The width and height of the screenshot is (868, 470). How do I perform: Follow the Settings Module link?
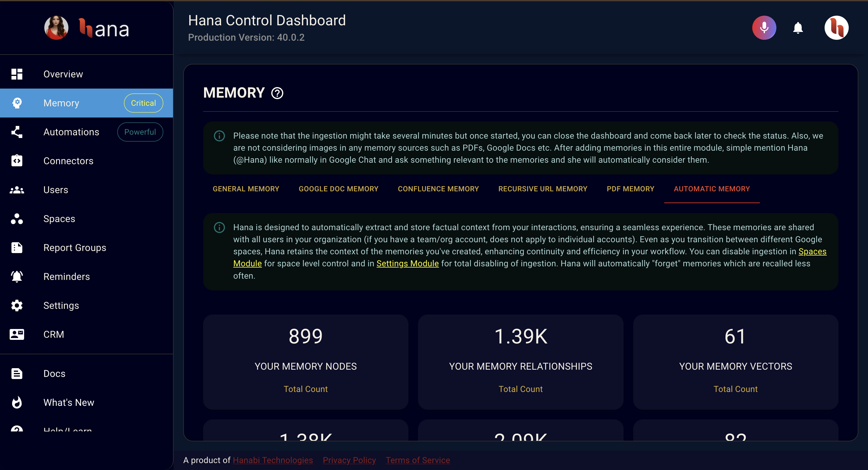tap(407, 264)
